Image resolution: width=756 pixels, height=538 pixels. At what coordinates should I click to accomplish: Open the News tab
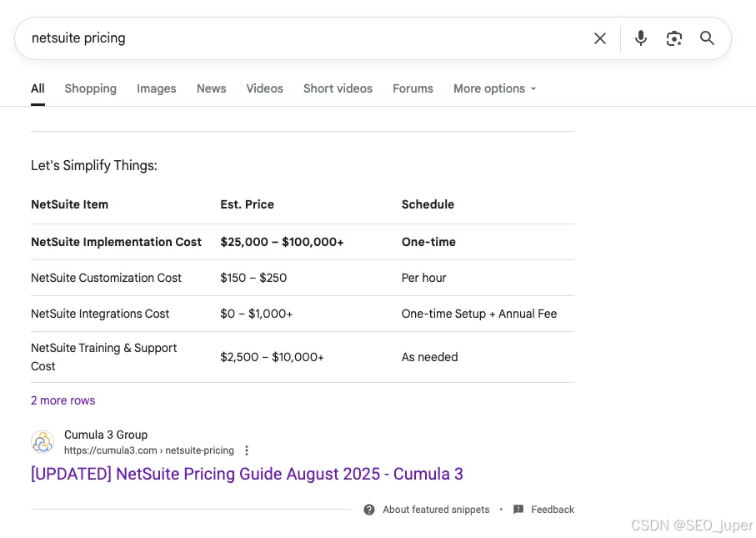(x=211, y=88)
